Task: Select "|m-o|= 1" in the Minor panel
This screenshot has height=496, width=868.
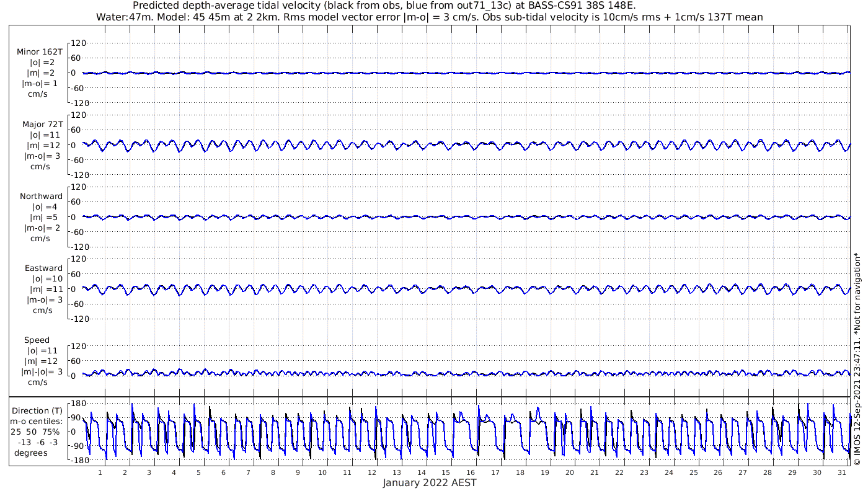Action: [x=40, y=84]
